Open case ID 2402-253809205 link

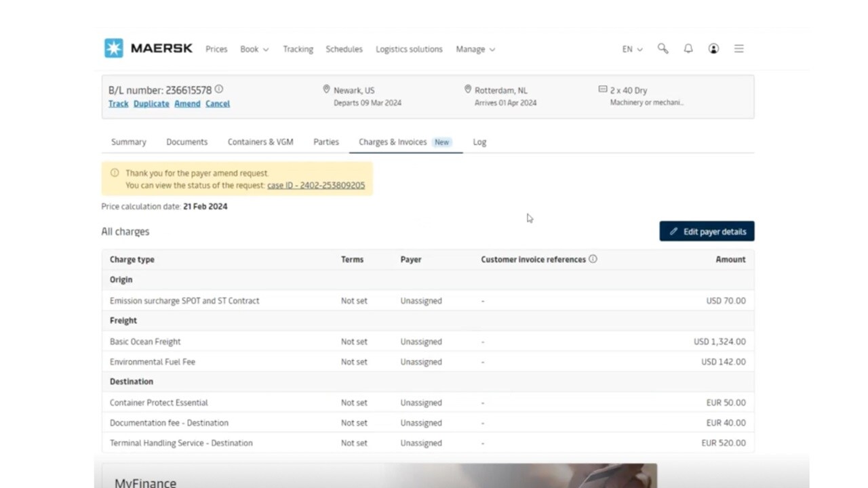point(316,186)
